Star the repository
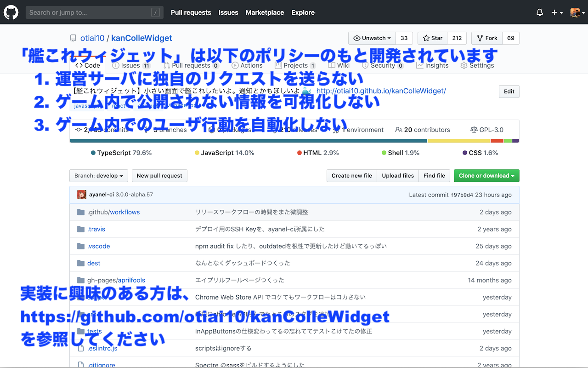Viewport: 588px width, 368px height. pos(433,38)
